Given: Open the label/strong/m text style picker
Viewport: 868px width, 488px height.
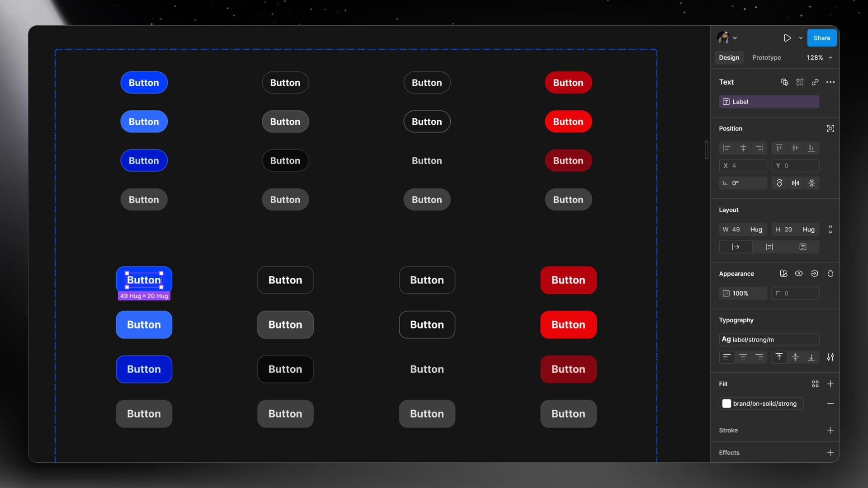Looking at the screenshot, I should click(x=769, y=339).
